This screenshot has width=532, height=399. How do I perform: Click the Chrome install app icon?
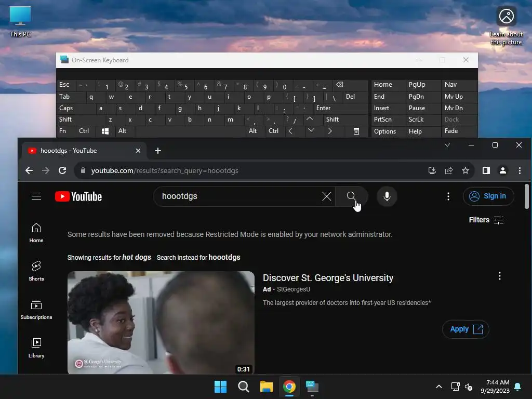click(432, 170)
